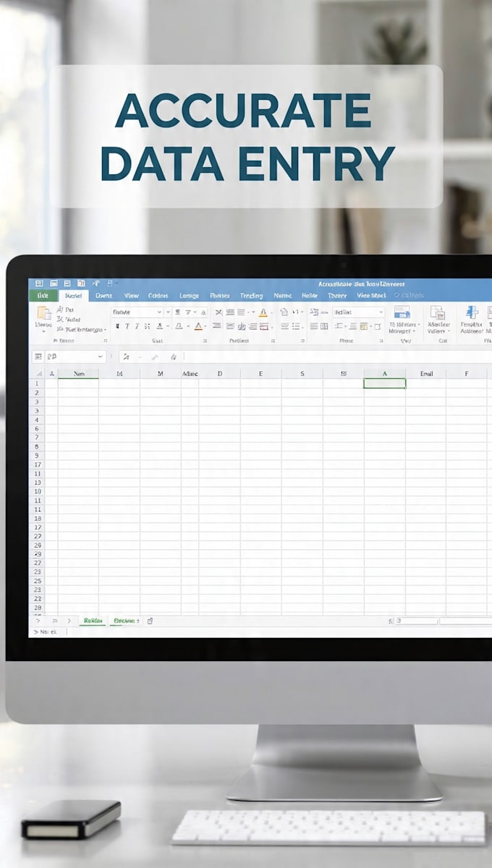
Task: Toggle italic formatting in the ribbon
Action: [x=127, y=326]
